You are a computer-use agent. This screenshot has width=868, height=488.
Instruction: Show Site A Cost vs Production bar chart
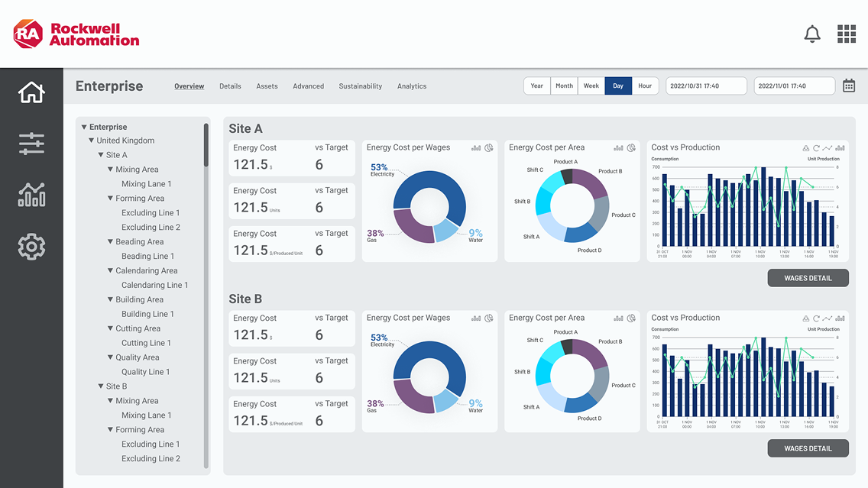click(x=840, y=147)
